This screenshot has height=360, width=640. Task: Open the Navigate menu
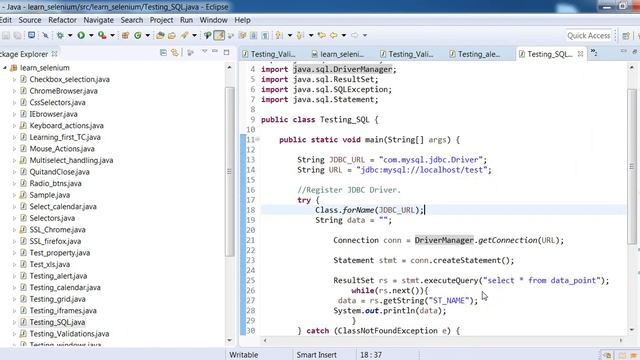click(x=98, y=20)
